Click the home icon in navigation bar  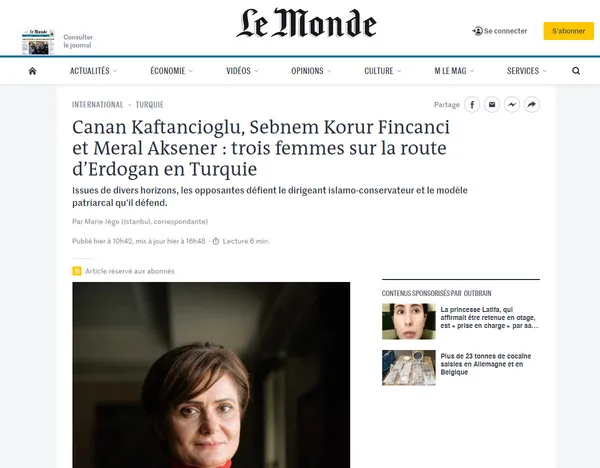pyautogui.click(x=32, y=71)
